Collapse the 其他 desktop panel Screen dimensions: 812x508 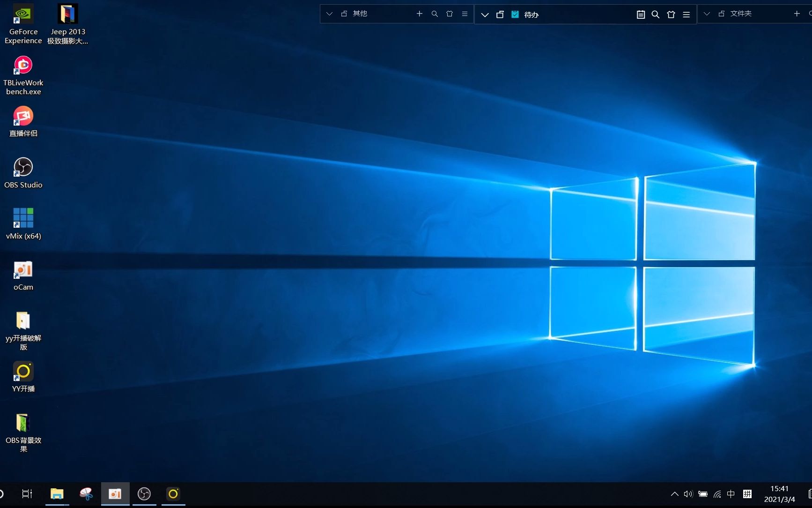click(329, 14)
